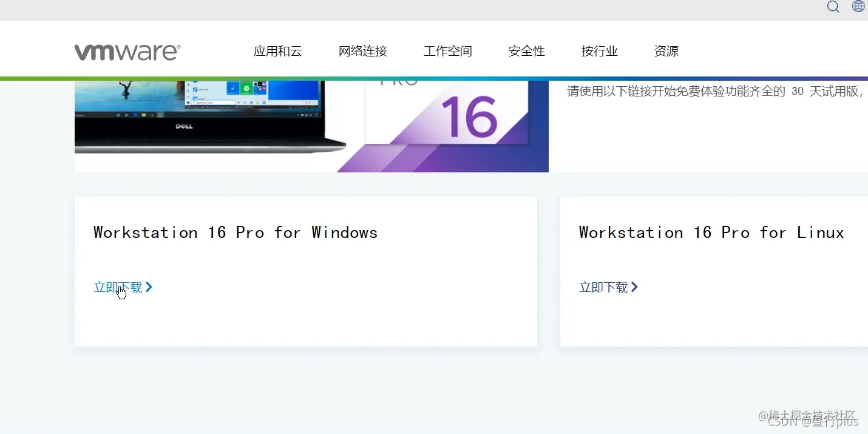Click 立即下载 for Workstation 16 Pro for Linux

603,287
